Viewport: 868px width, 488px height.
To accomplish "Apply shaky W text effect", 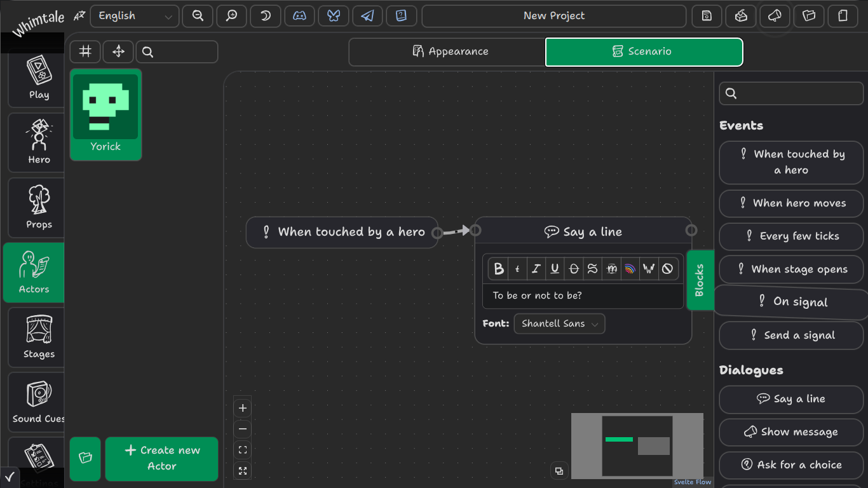I will (x=648, y=269).
